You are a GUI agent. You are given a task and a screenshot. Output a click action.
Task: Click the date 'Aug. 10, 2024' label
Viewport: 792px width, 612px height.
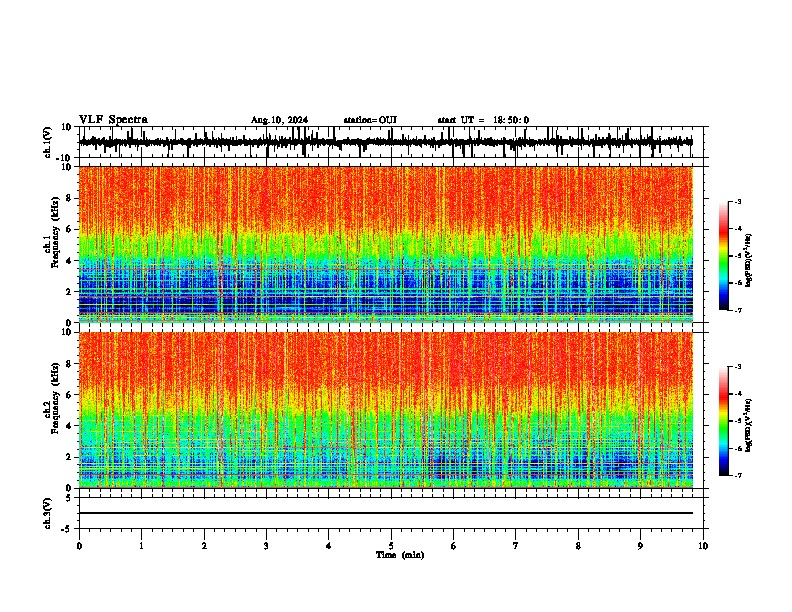tap(279, 120)
